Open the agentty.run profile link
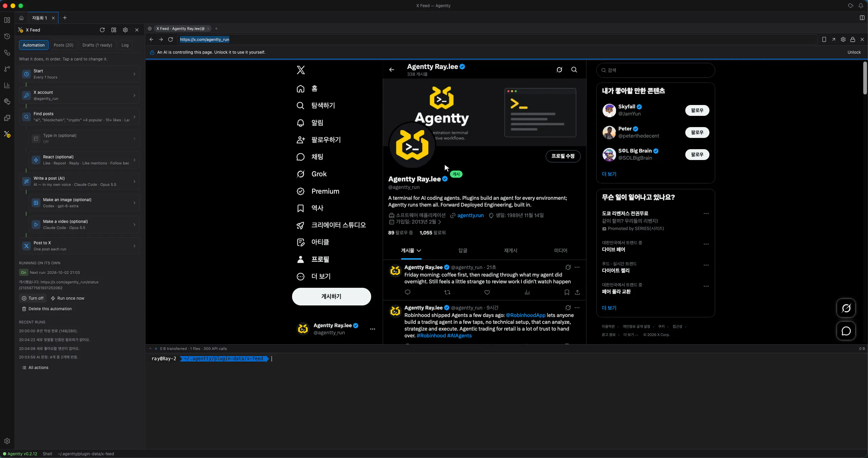Screen dimensions: 868x458 [x=470, y=215]
